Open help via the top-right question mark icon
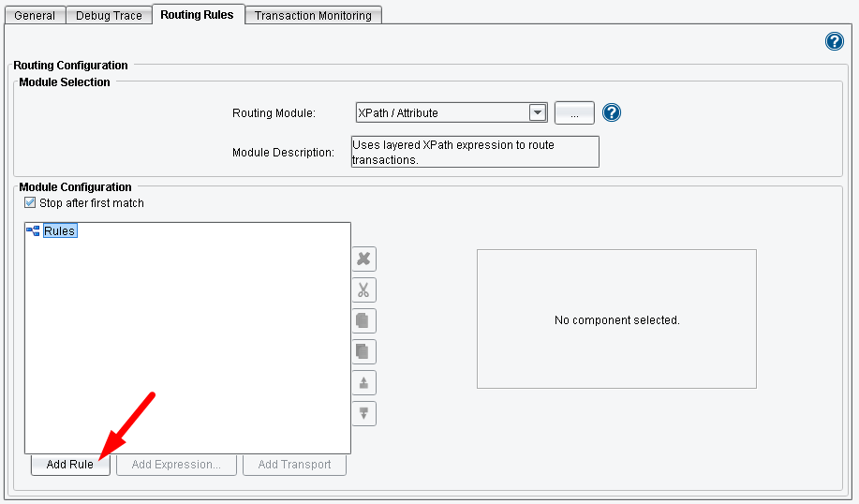The height and width of the screenshot is (504, 859). (x=835, y=41)
